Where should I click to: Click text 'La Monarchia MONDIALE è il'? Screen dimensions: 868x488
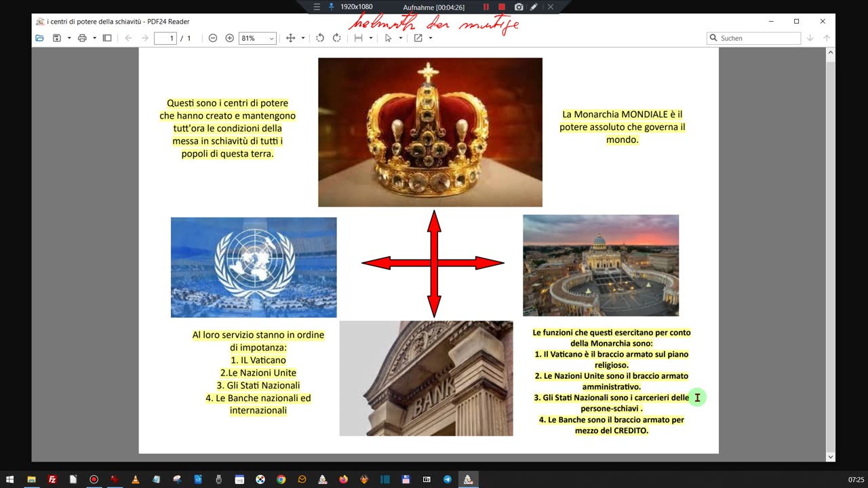click(622, 115)
